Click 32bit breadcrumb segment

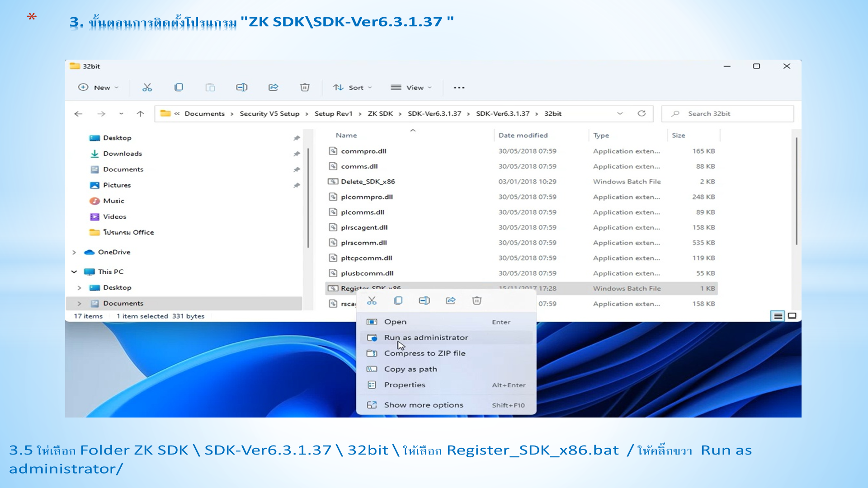pyautogui.click(x=553, y=114)
